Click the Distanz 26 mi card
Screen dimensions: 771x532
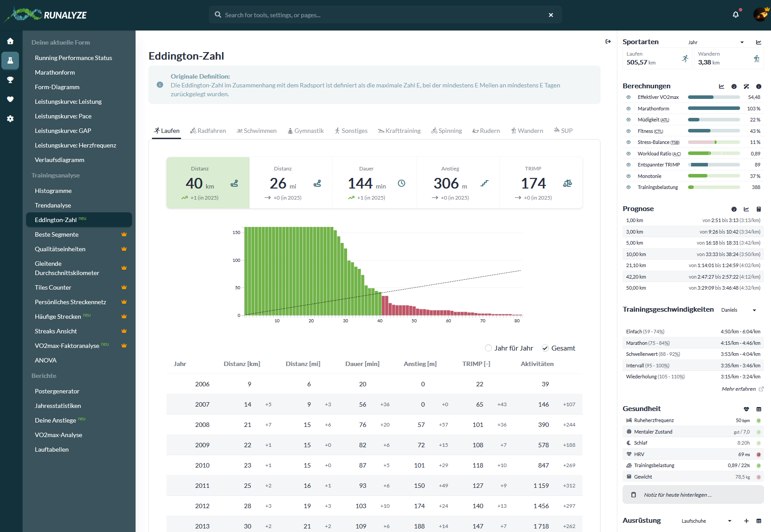coord(291,183)
